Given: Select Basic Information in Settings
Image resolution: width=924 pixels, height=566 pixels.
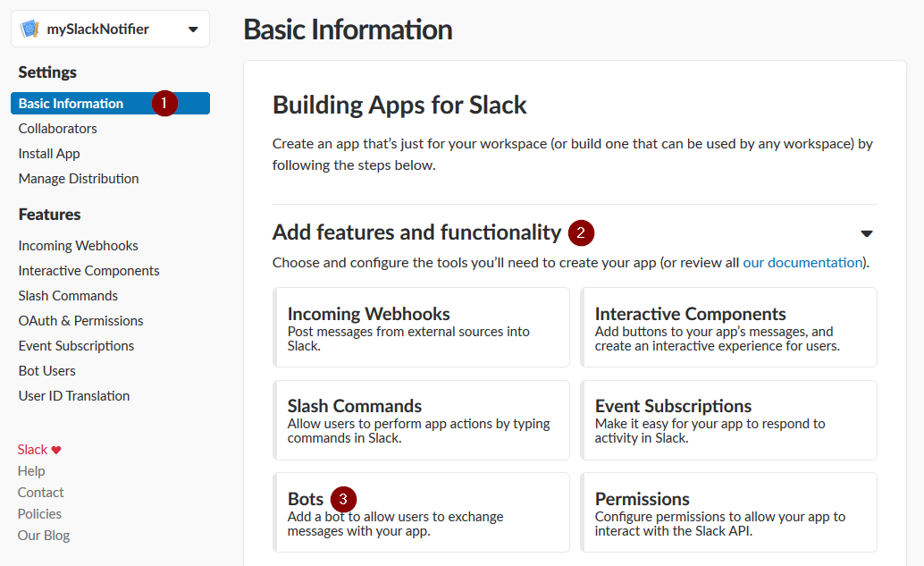Looking at the screenshot, I should click(110, 103).
